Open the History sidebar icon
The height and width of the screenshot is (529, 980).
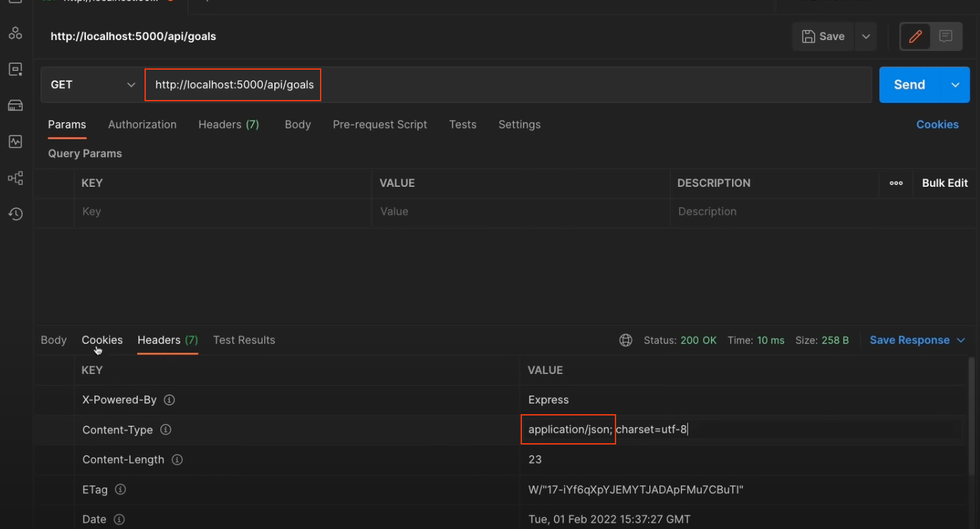click(x=15, y=214)
